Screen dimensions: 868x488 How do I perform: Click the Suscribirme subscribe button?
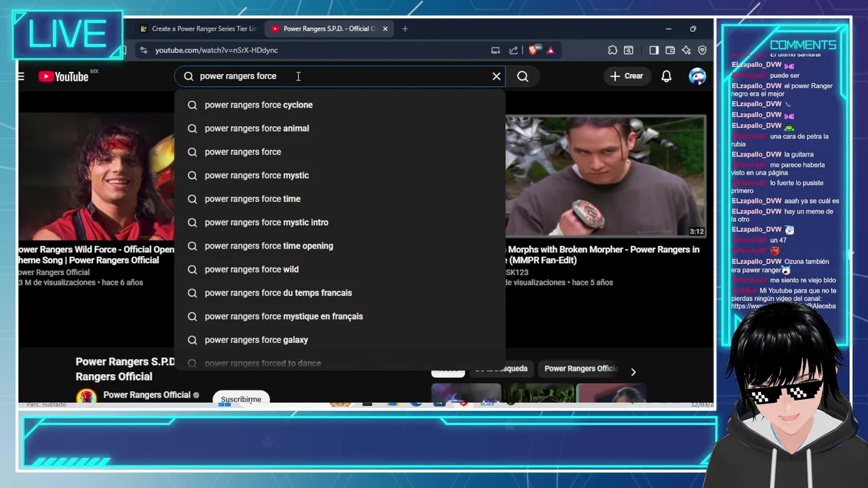(241, 399)
